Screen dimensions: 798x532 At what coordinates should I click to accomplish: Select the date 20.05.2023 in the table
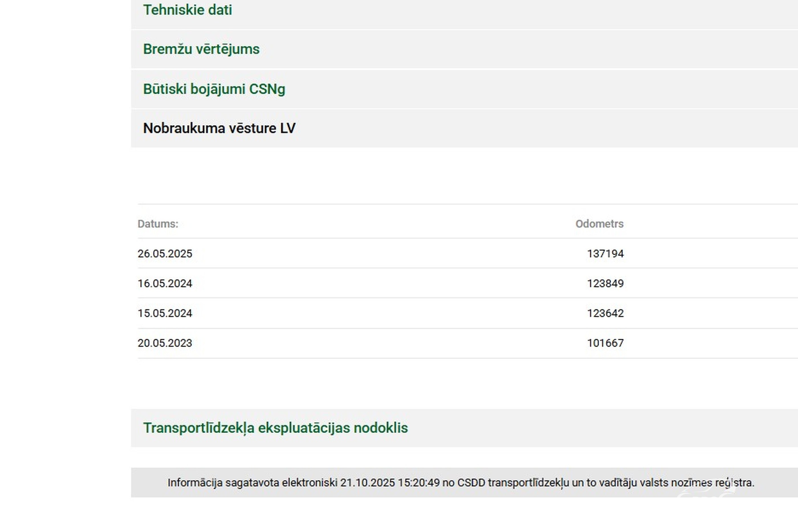point(165,343)
